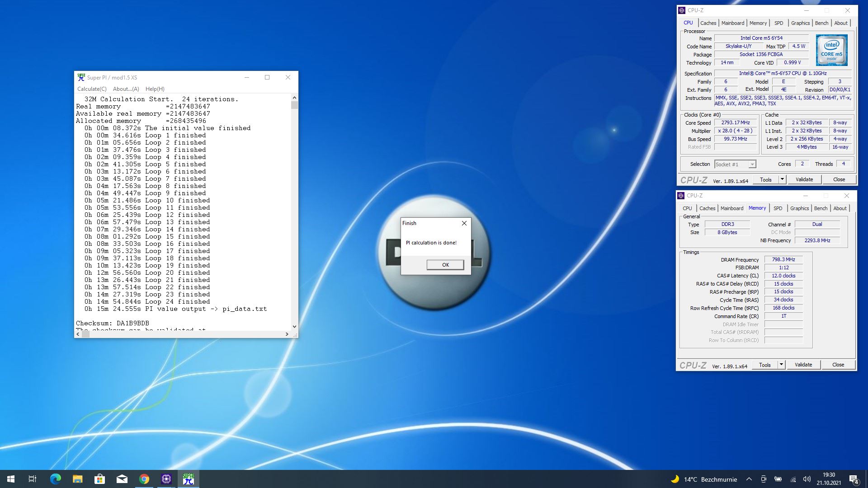Select Graphics tab in bottom CPU-Z
Screen dimensions: 868x488
click(x=799, y=208)
